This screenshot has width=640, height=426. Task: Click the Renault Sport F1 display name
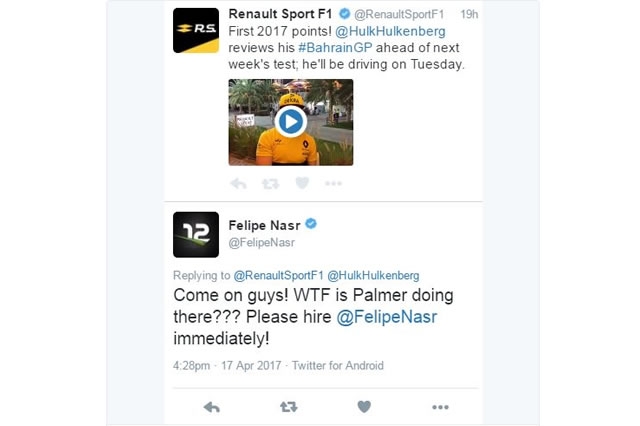(x=280, y=14)
